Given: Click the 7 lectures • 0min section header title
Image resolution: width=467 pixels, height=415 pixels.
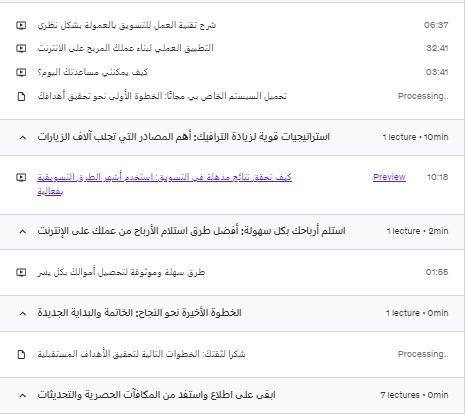Looking at the screenshot, I should click(156, 395).
